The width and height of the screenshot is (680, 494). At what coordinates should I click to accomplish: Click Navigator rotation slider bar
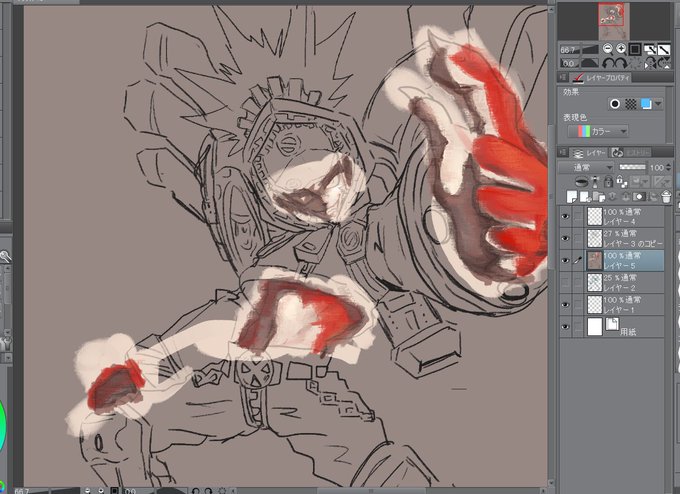tap(589, 63)
